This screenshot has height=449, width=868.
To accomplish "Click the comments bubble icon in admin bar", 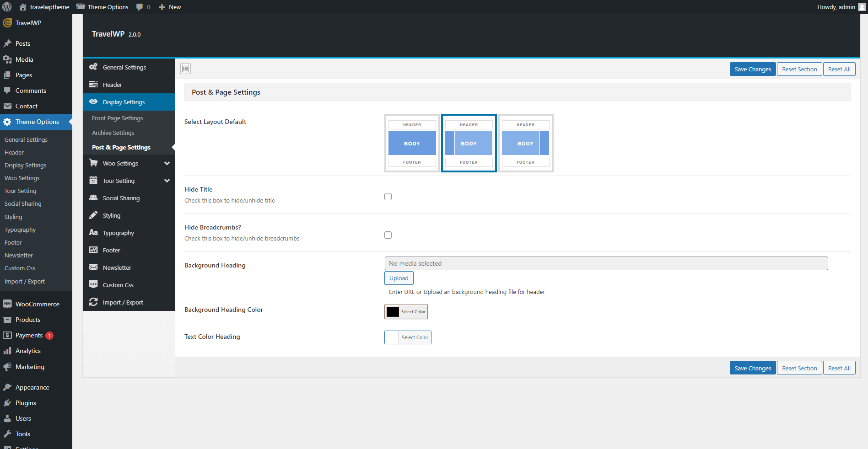I will coord(140,7).
